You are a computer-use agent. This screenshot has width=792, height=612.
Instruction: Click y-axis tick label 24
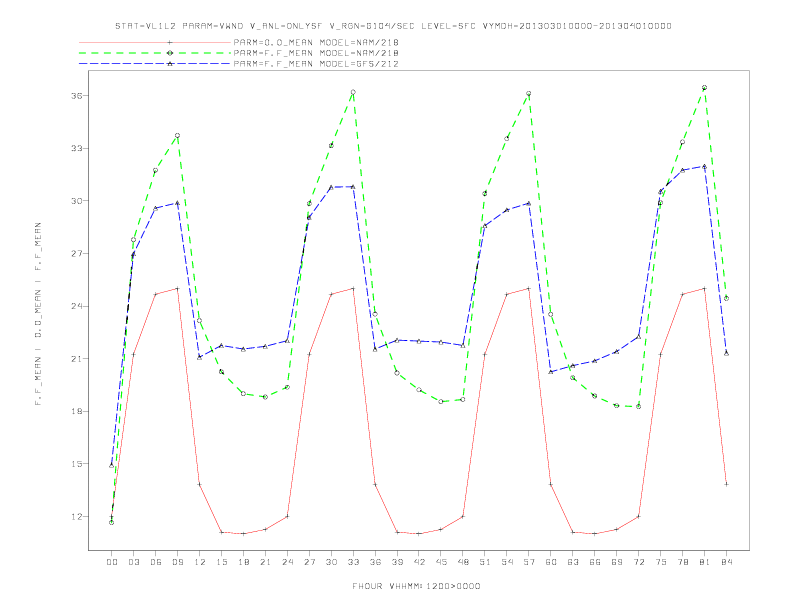76,306
